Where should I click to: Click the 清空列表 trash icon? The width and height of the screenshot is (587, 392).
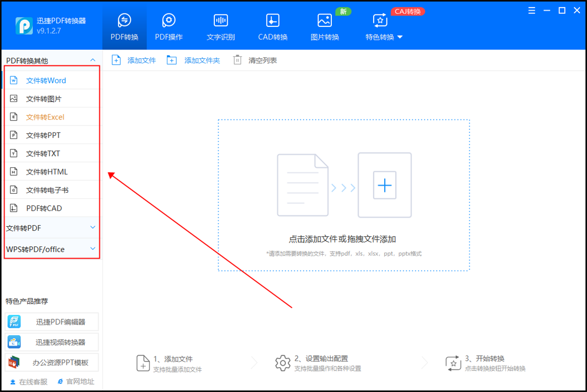click(237, 60)
